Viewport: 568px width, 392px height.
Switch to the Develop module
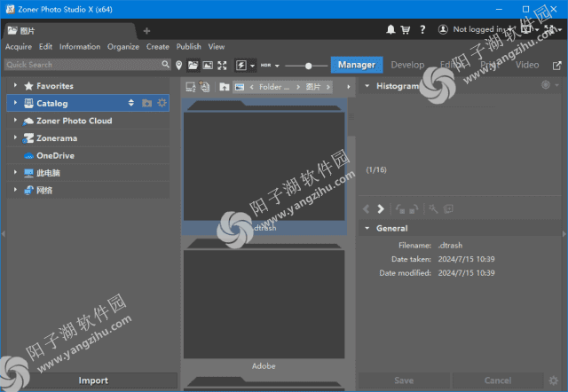pyautogui.click(x=407, y=65)
